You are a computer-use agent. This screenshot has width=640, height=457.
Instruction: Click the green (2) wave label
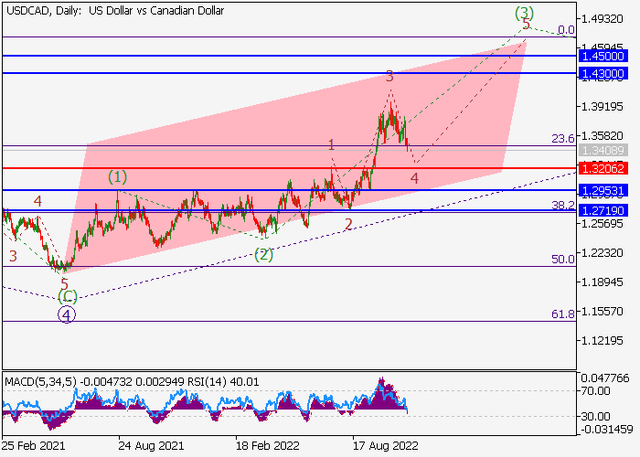262,254
